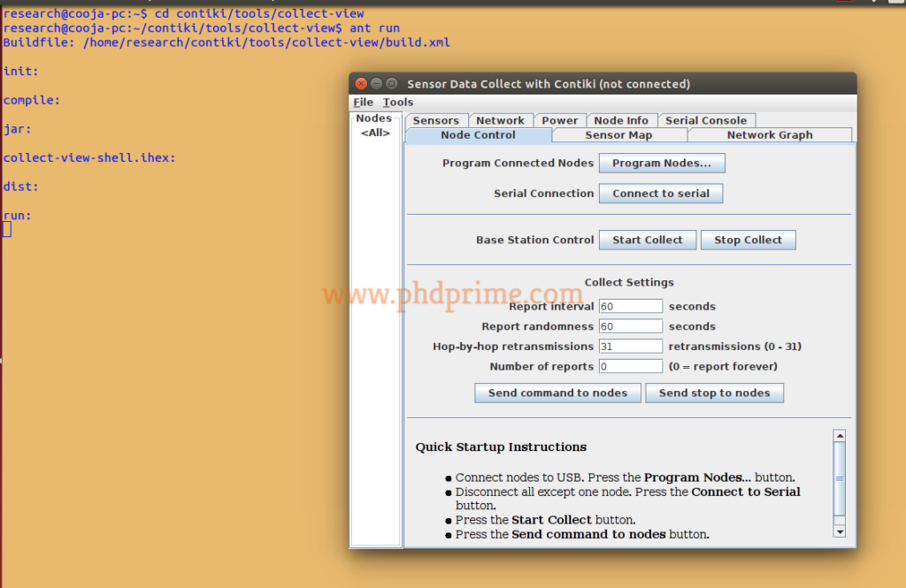
Task: Open the Serial Console tab
Action: 706,120
